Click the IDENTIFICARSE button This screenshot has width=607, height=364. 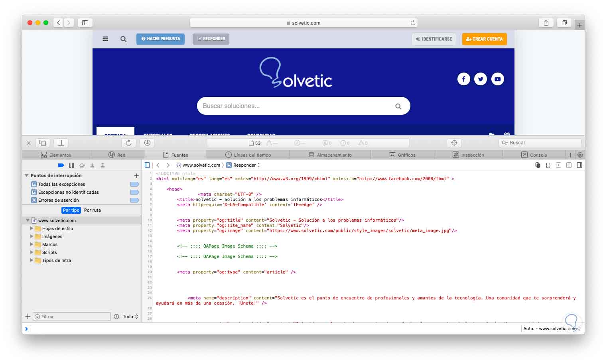pyautogui.click(x=434, y=39)
